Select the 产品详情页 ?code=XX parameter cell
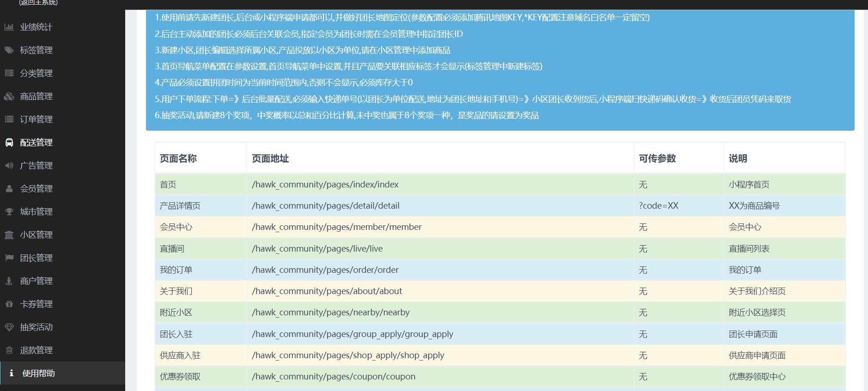This screenshot has height=391, width=868. click(658, 206)
